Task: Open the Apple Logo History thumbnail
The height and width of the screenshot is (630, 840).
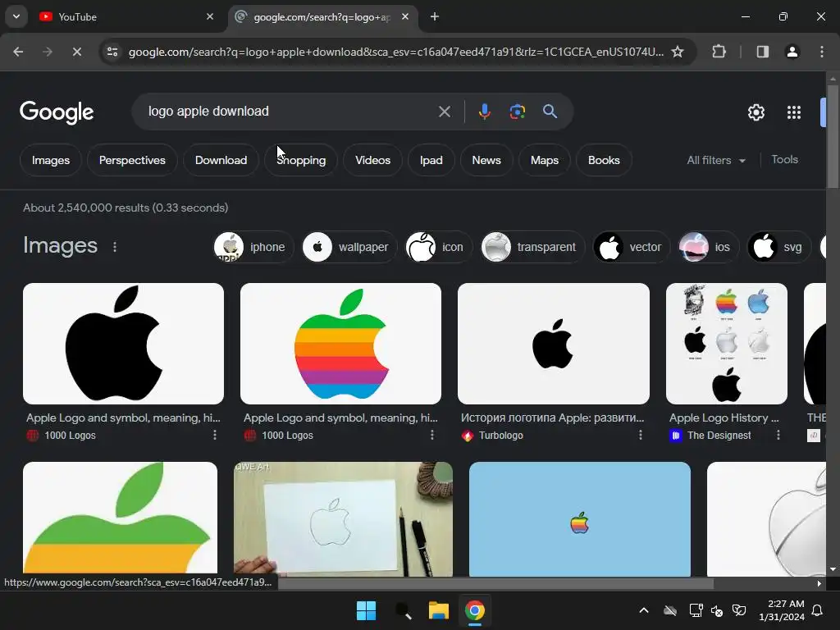Action: [727, 344]
